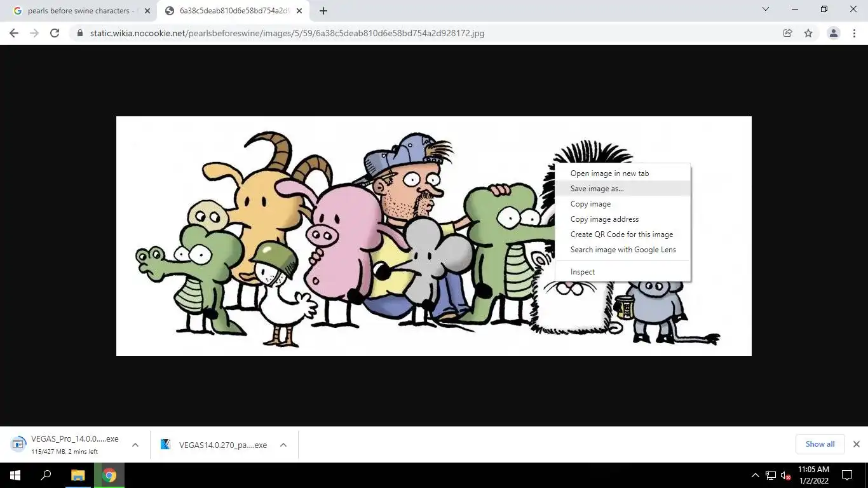Close the 6a38c5deab image tab
Viewport: 868px width, 488px height.
[299, 11]
